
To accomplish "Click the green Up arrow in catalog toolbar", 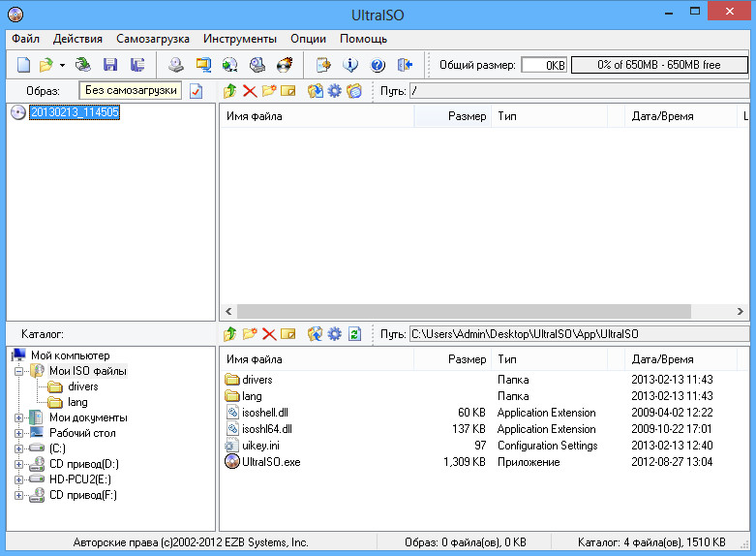I will coord(229,334).
